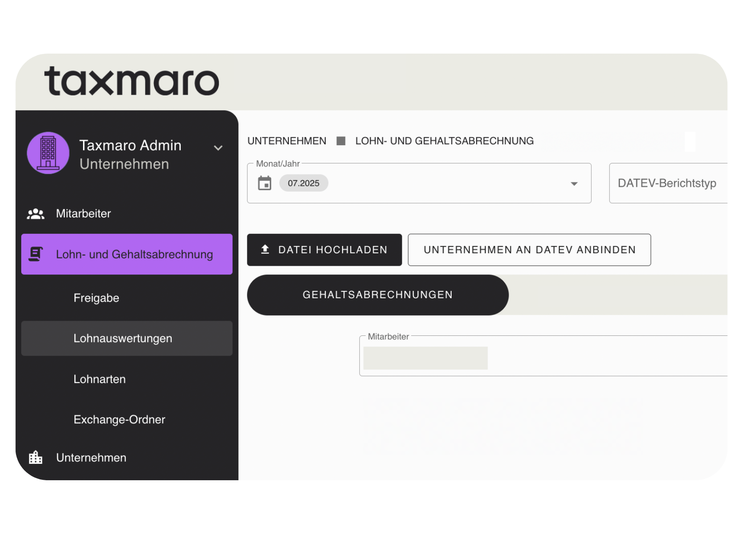This screenshot has height=536, width=756.
Task: Click the UNTERNEHMEN breadcrumb link
Action: (x=287, y=141)
